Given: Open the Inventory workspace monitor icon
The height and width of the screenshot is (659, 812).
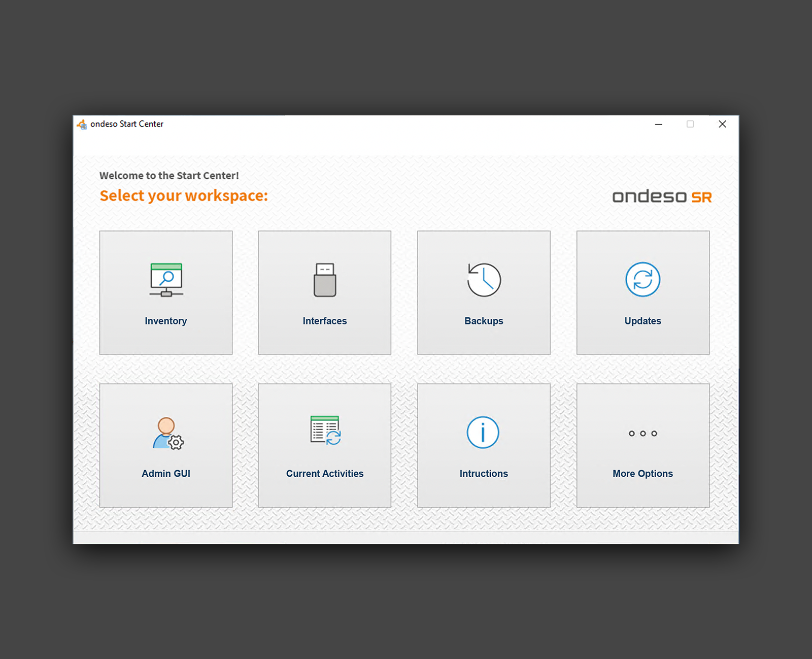Looking at the screenshot, I should [x=166, y=280].
